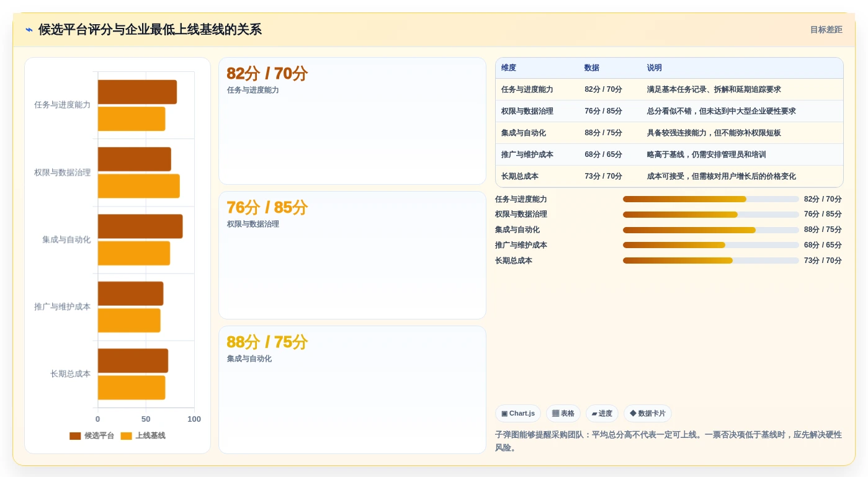Select the 数据卡片 chip
The width and height of the screenshot is (868, 477).
[x=647, y=414]
